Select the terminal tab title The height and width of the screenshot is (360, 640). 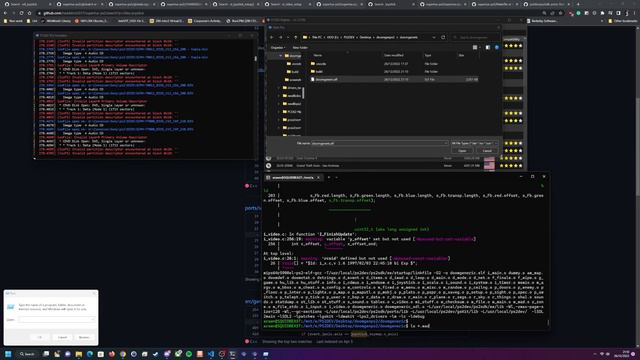[293, 178]
